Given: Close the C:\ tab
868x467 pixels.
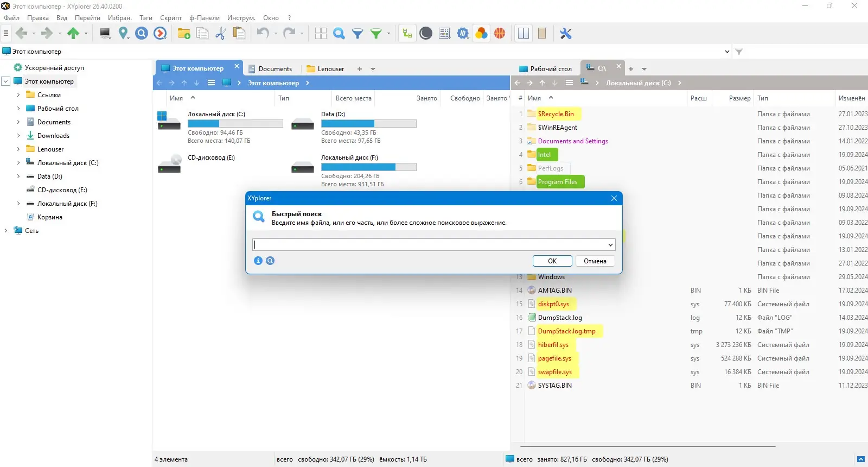Looking at the screenshot, I should point(618,66).
